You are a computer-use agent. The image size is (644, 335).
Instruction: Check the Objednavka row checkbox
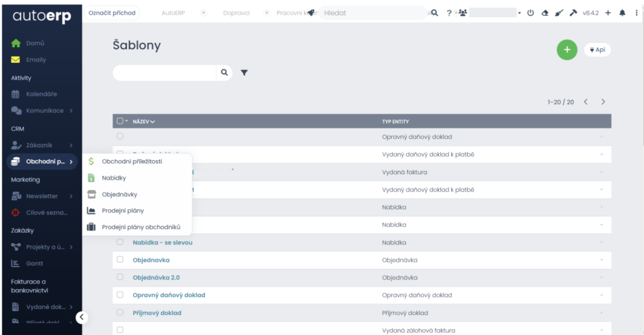[120, 260]
